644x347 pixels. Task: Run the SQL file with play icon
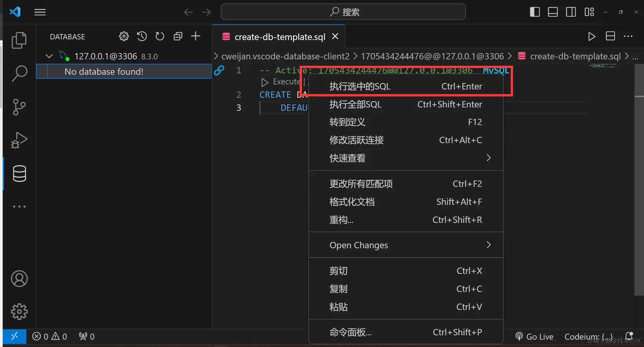click(x=592, y=36)
